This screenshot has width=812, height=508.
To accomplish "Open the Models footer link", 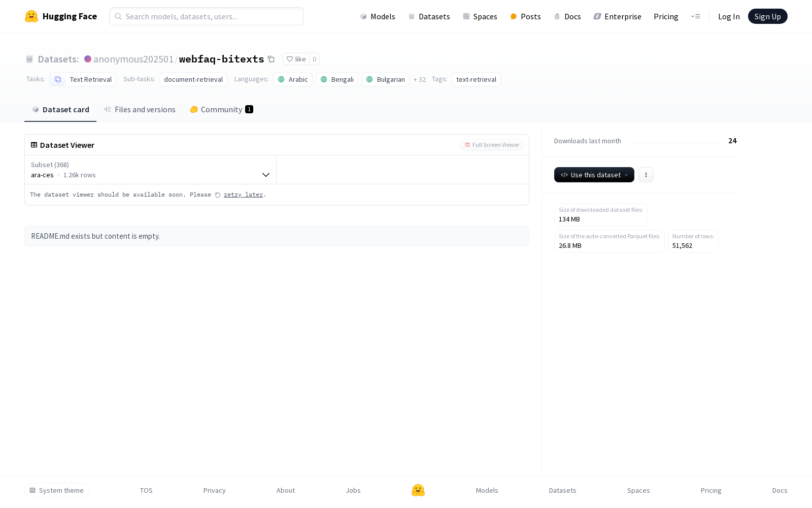I will [x=487, y=490].
